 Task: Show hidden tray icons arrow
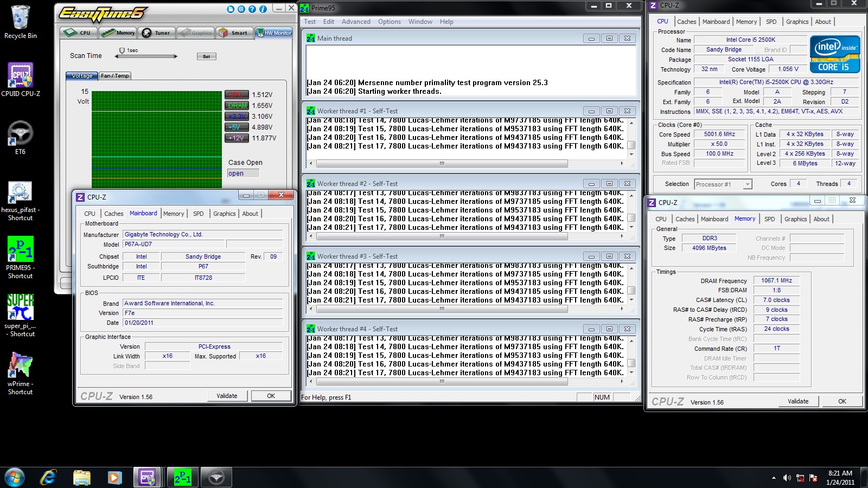[774, 478]
